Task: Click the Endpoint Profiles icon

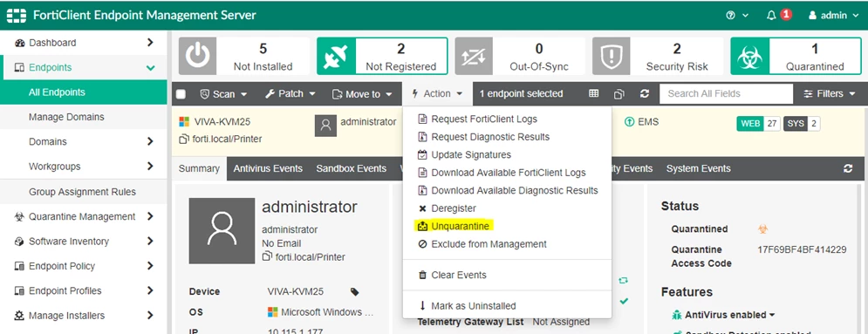Action: pyautogui.click(x=19, y=291)
